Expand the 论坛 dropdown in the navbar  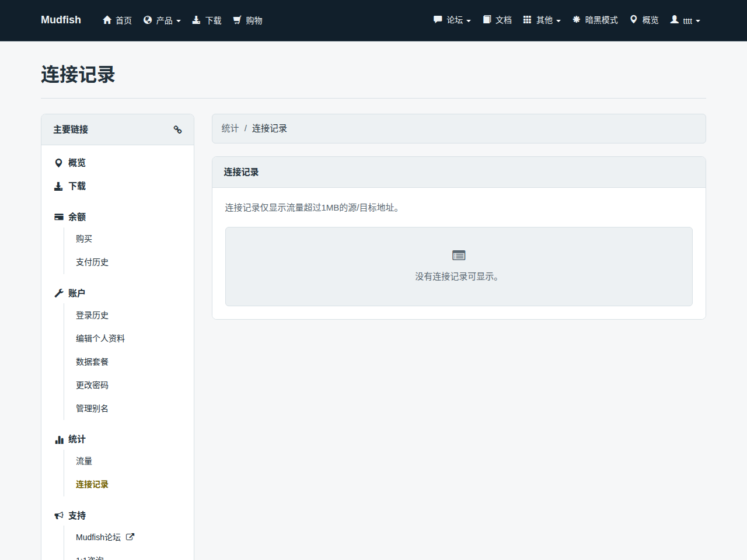[452, 20]
